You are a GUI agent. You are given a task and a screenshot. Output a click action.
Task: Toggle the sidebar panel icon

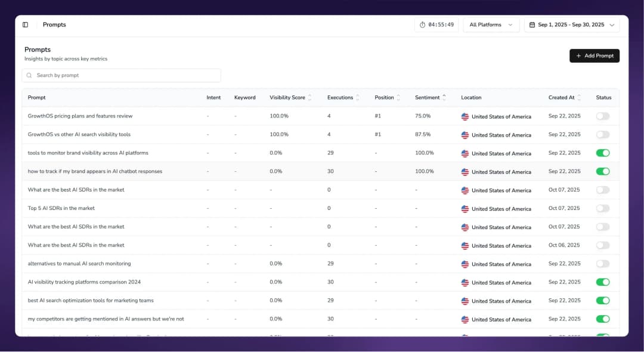25,25
